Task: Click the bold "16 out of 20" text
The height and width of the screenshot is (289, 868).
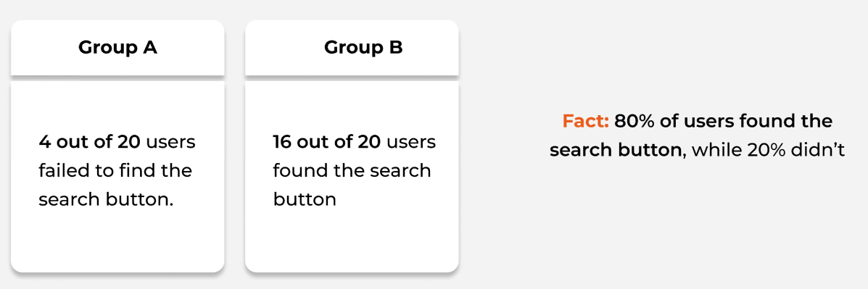Action: (x=326, y=142)
